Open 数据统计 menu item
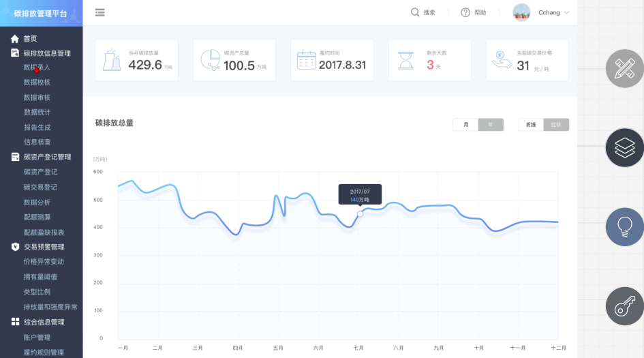 click(x=37, y=113)
